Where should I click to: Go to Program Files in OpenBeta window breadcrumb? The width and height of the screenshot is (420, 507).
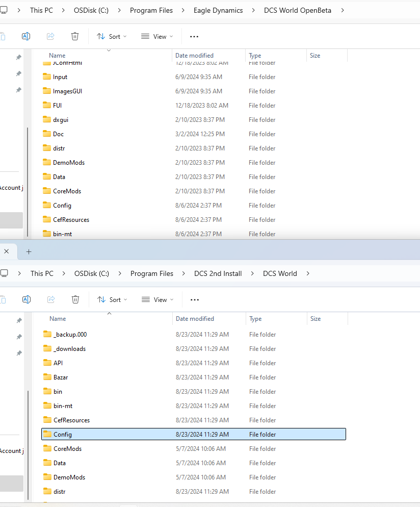coord(151,10)
